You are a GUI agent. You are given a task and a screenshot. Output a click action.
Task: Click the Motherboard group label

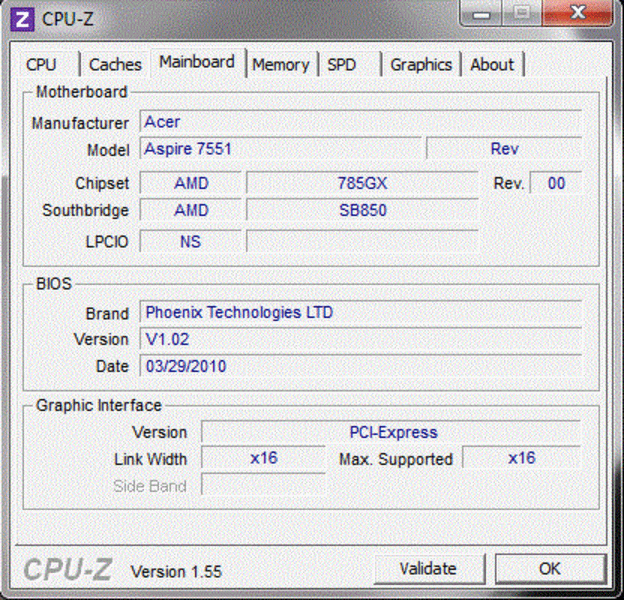pos(82,92)
